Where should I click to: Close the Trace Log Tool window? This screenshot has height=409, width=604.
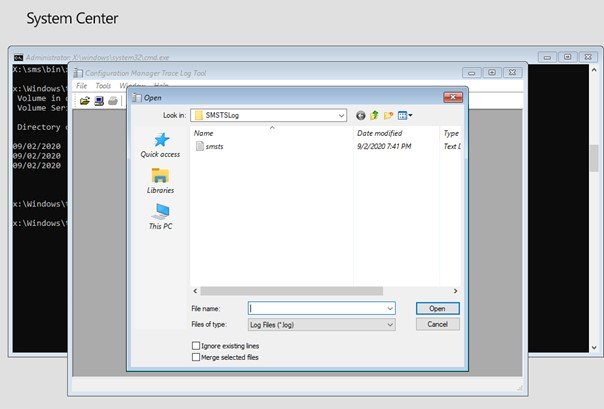click(x=512, y=72)
